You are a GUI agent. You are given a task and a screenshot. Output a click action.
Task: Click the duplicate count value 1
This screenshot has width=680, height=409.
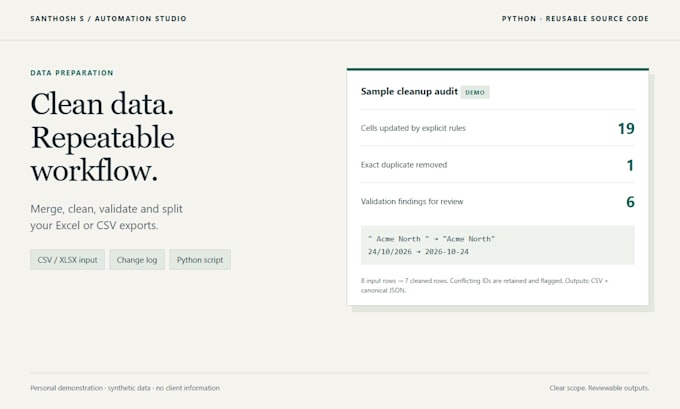pyautogui.click(x=630, y=165)
